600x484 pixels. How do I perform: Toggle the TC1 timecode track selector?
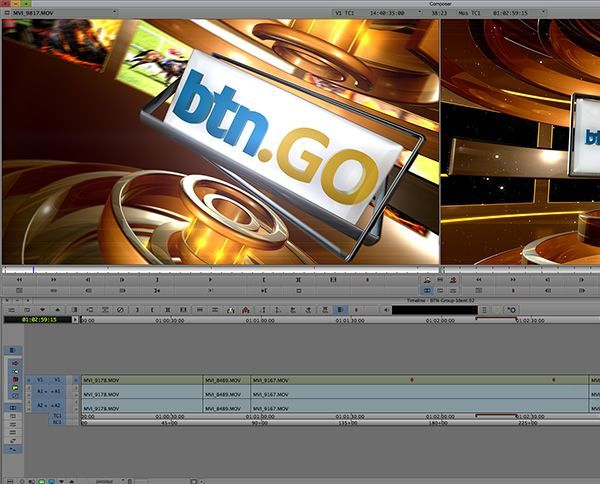click(x=57, y=416)
